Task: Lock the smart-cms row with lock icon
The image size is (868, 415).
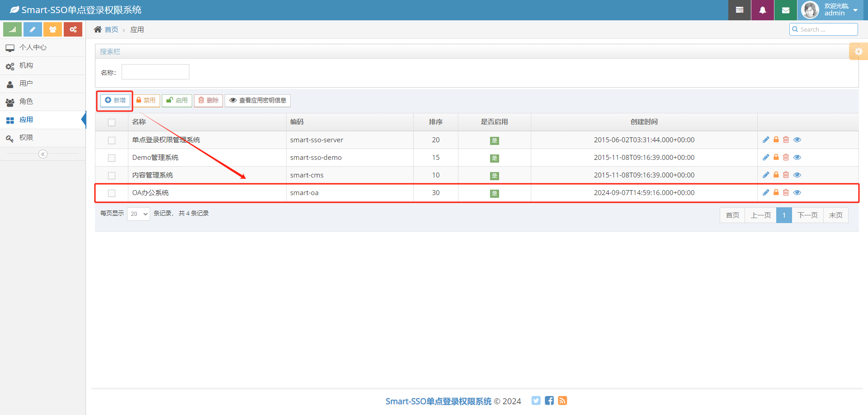Action: [x=776, y=175]
